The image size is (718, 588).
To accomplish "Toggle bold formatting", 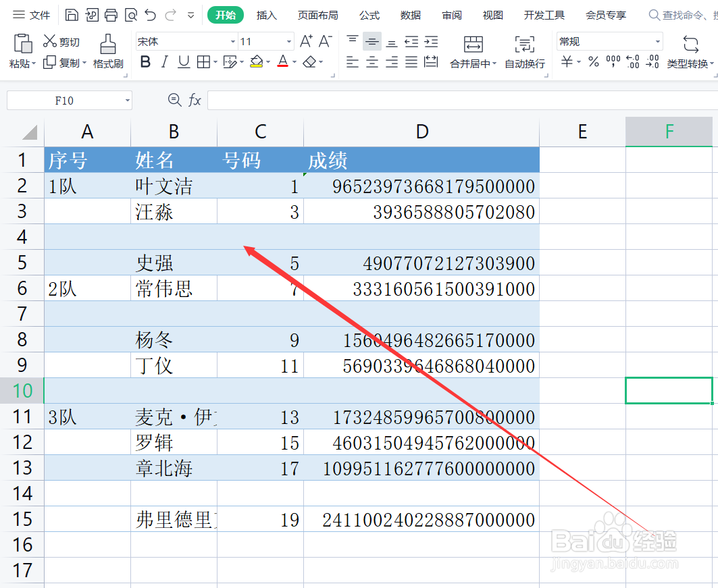I will click(145, 62).
